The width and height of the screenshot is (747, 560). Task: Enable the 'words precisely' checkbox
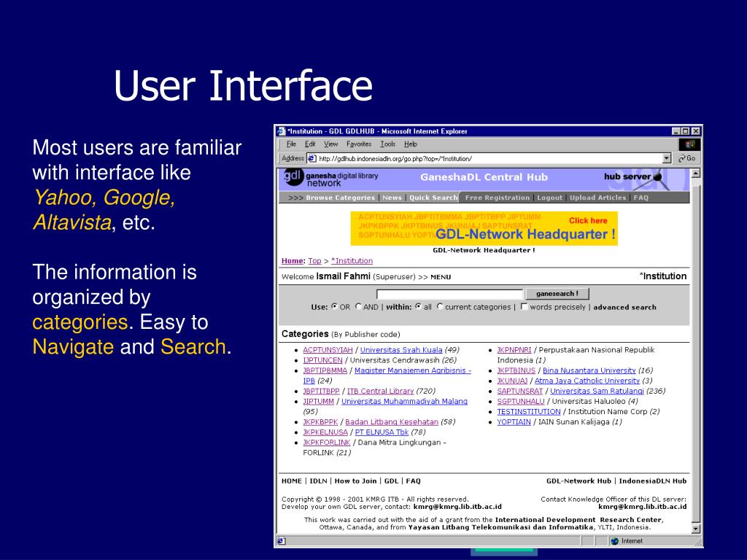(x=524, y=307)
